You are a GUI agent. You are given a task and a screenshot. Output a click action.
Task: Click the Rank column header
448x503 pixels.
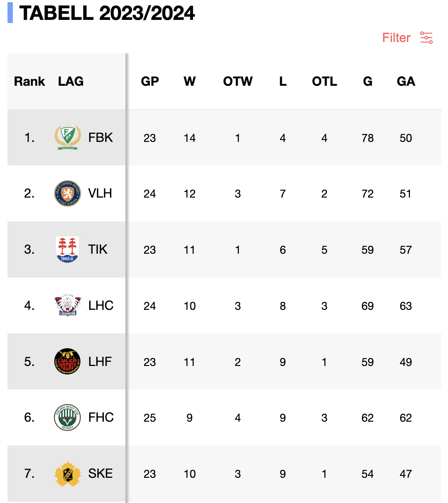(x=29, y=81)
